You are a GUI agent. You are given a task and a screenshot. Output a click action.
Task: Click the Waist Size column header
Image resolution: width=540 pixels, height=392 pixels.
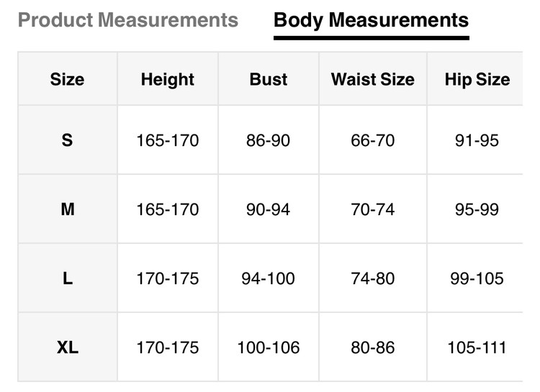tap(372, 80)
